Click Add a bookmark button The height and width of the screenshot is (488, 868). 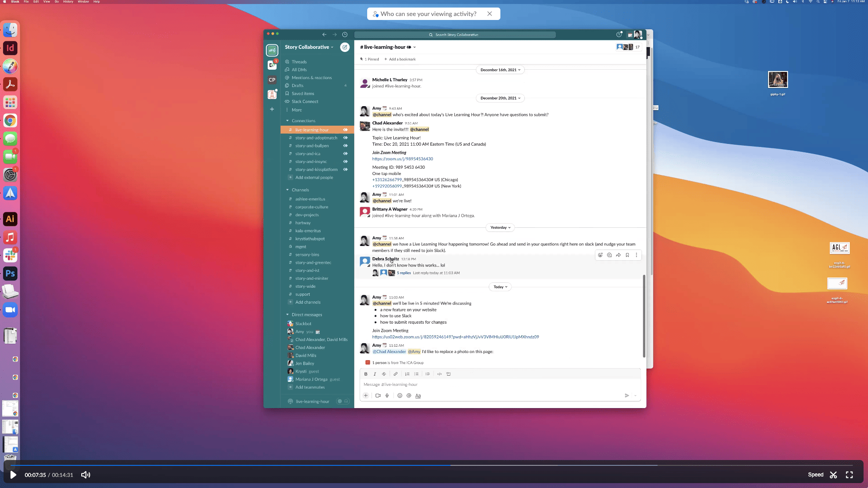click(x=400, y=59)
